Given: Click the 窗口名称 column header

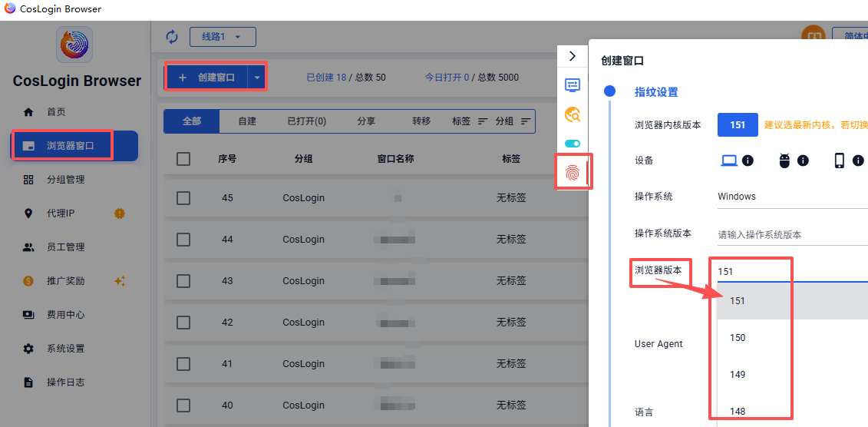Looking at the screenshot, I should [x=395, y=159].
